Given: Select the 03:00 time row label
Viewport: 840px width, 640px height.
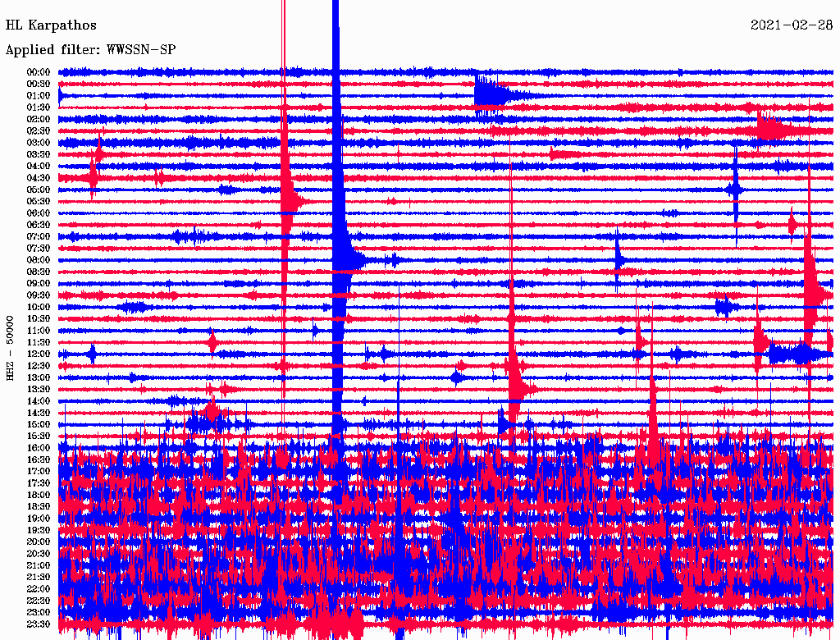Looking at the screenshot, I should (x=39, y=143).
